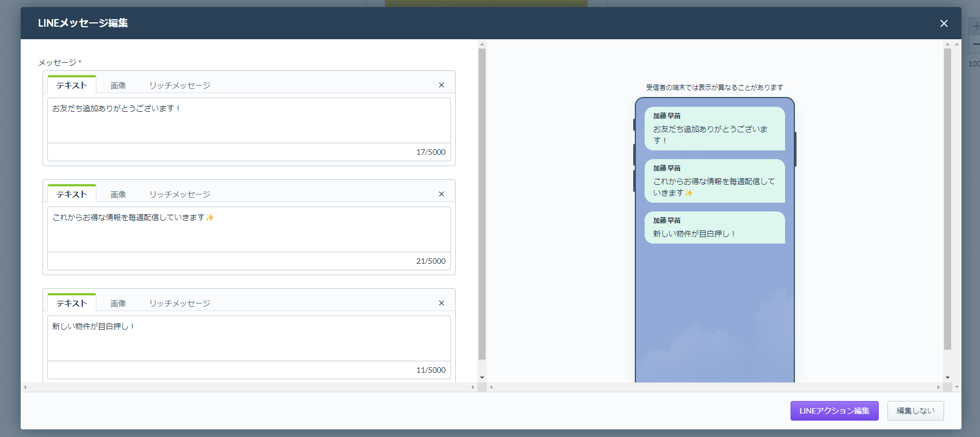This screenshot has height=437, width=980.
Task: Click preview bubble これからお得な情報を毎週配信
Action: 714,181
